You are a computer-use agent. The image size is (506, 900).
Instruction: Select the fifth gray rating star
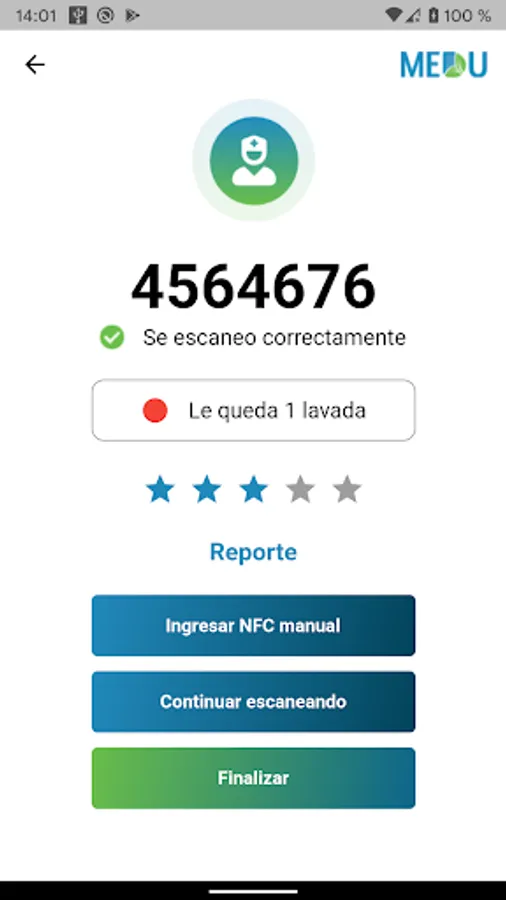347,490
